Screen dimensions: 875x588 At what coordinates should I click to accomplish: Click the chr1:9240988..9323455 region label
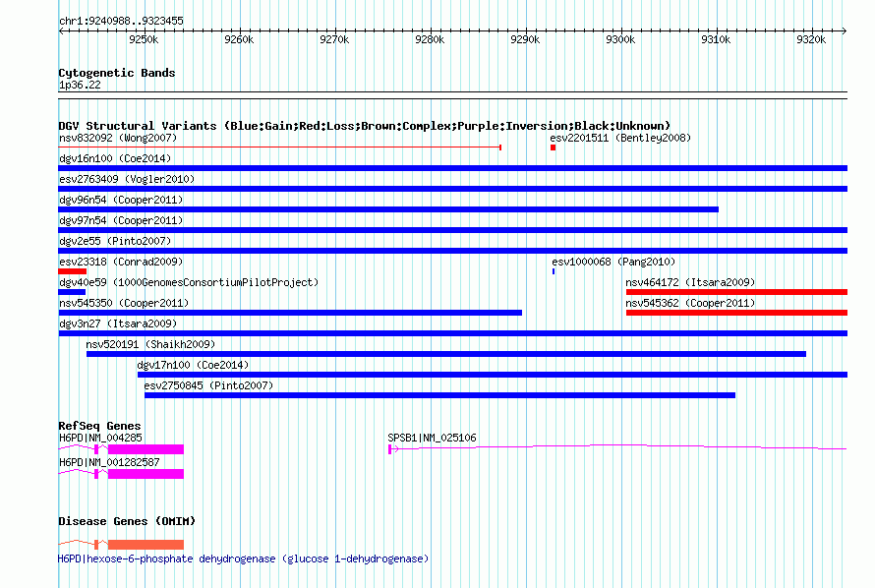121,21
